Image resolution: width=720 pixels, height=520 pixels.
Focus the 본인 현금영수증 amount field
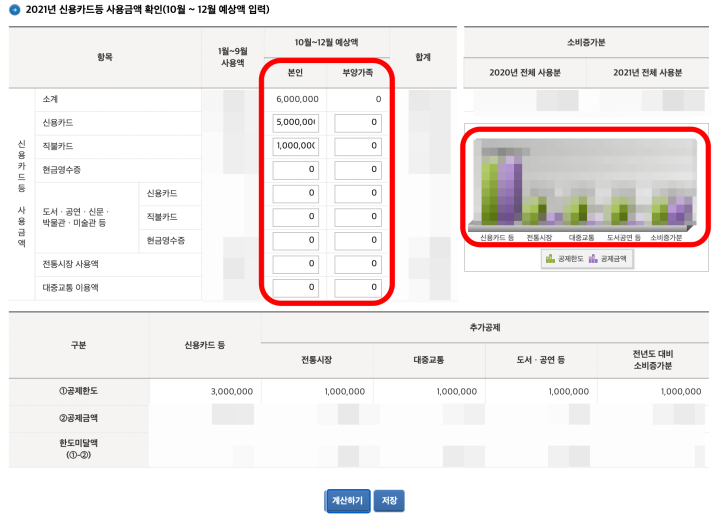click(296, 170)
